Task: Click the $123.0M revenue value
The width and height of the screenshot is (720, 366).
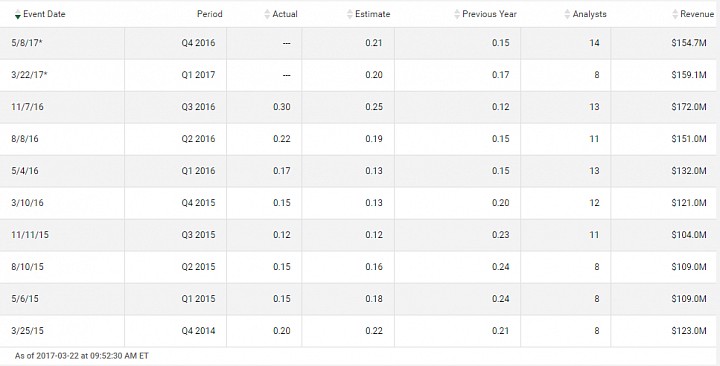Action: 689,331
